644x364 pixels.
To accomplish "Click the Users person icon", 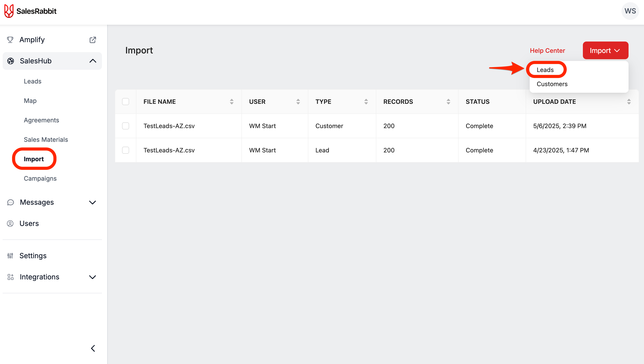I will [10, 223].
